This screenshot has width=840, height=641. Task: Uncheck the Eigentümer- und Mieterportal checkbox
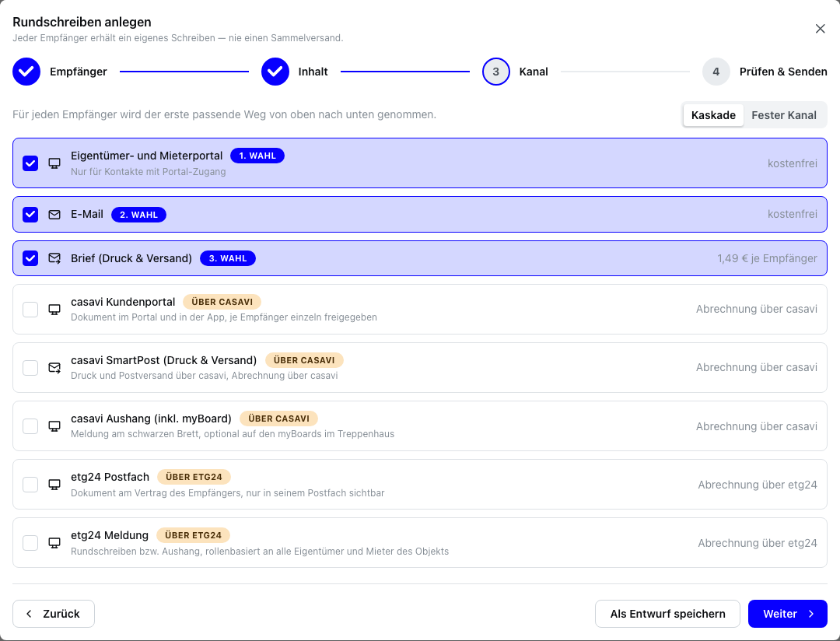(x=30, y=163)
